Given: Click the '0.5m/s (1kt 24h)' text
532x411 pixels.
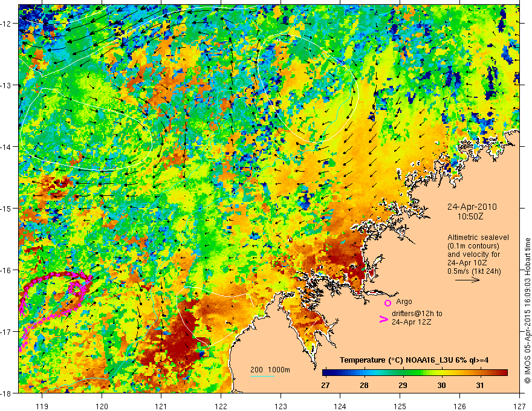Looking at the screenshot, I should 474,271.
